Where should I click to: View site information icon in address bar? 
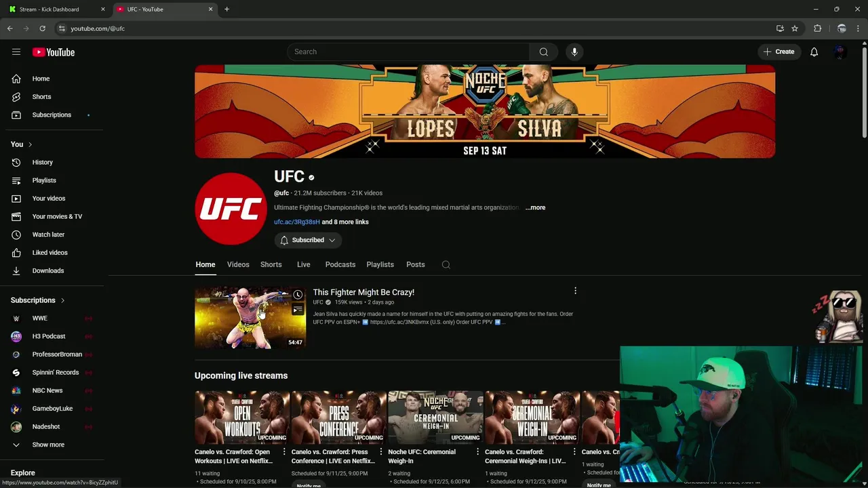tap(62, 28)
